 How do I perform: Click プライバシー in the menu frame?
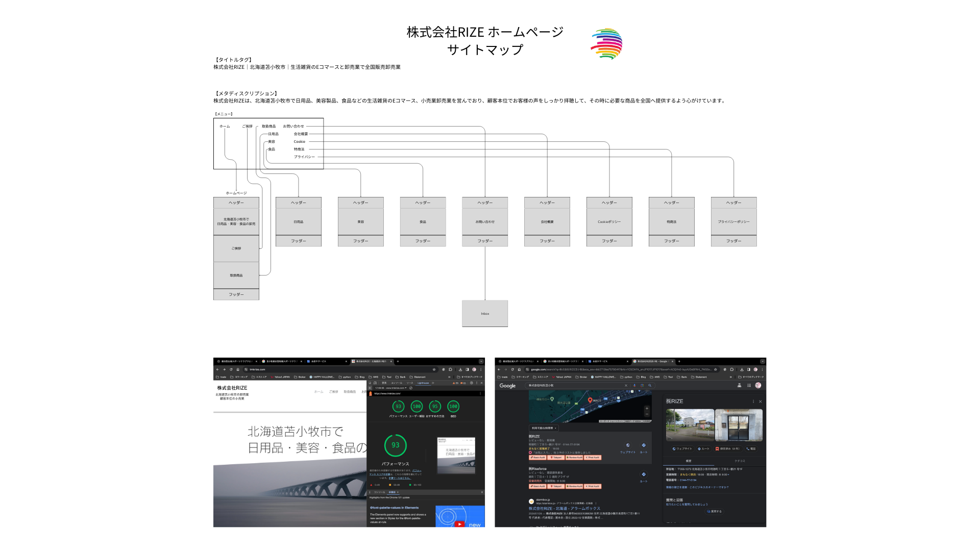[x=304, y=157]
